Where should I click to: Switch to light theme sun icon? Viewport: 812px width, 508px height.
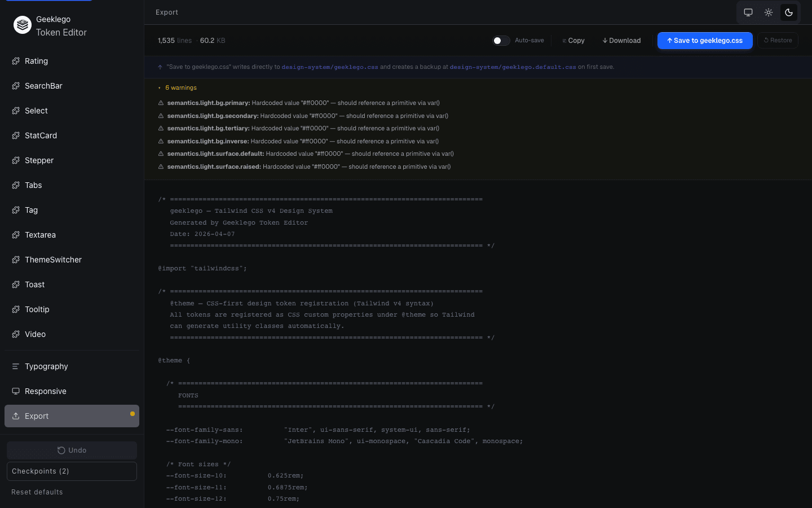[769, 12]
